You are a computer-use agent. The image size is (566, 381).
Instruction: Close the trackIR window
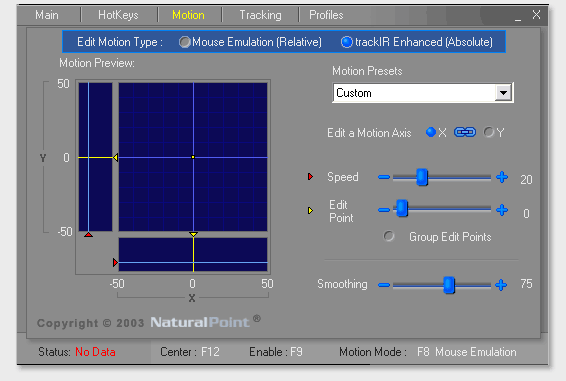(x=536, y=15)
